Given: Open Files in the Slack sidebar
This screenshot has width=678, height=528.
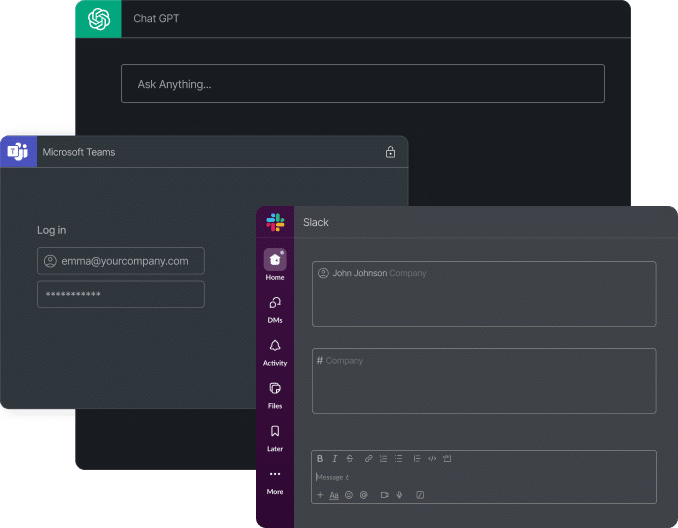Looking at the screenshot, I should (x=275, y=389).
